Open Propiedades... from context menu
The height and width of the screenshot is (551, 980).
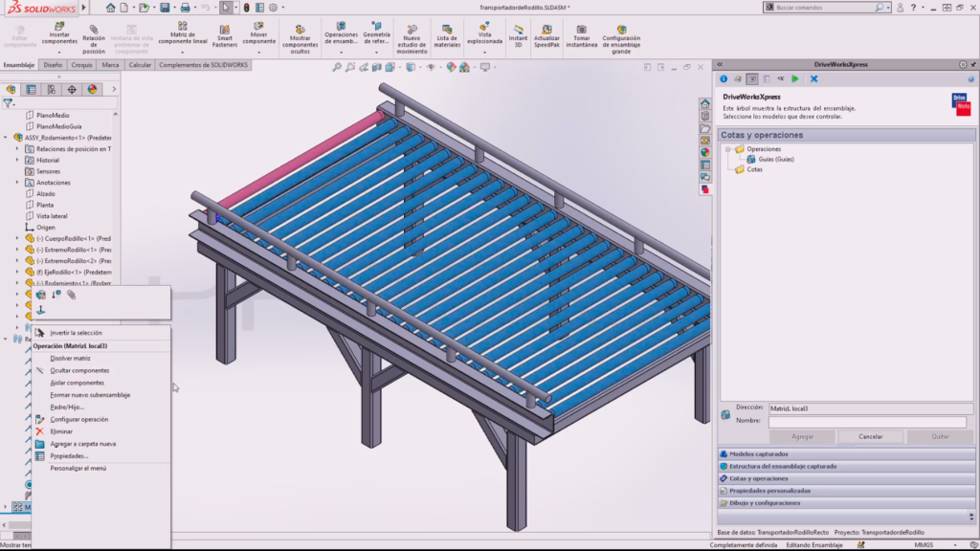point(100,456)
